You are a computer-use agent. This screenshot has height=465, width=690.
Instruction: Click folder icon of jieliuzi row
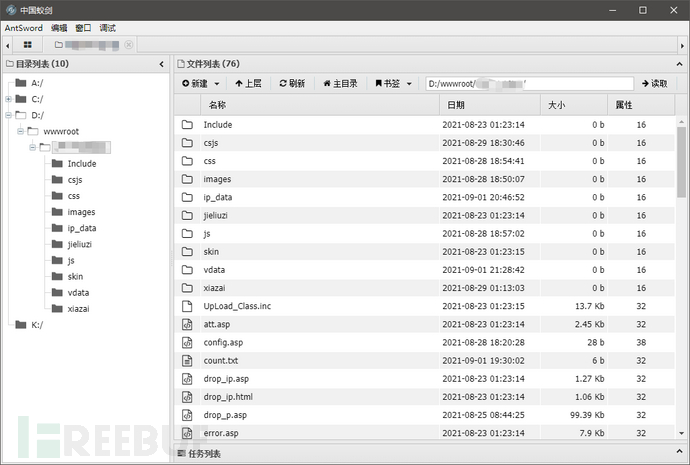(x=187, y=215)
